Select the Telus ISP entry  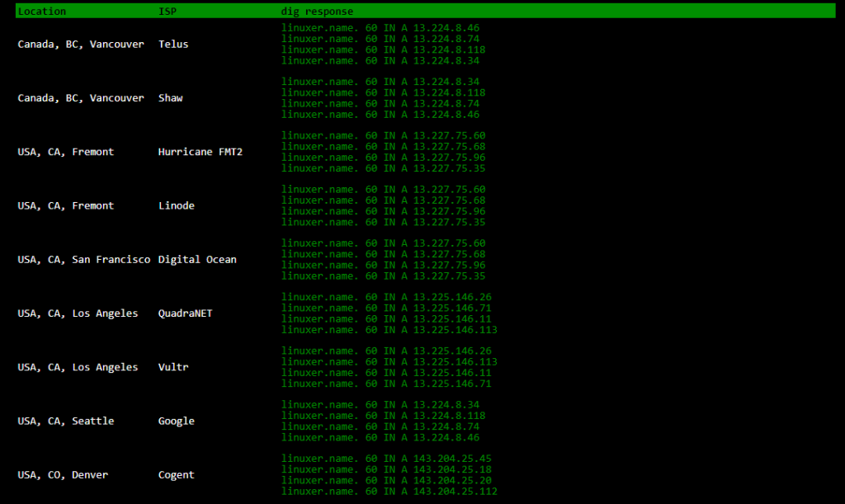click(173, 45)
